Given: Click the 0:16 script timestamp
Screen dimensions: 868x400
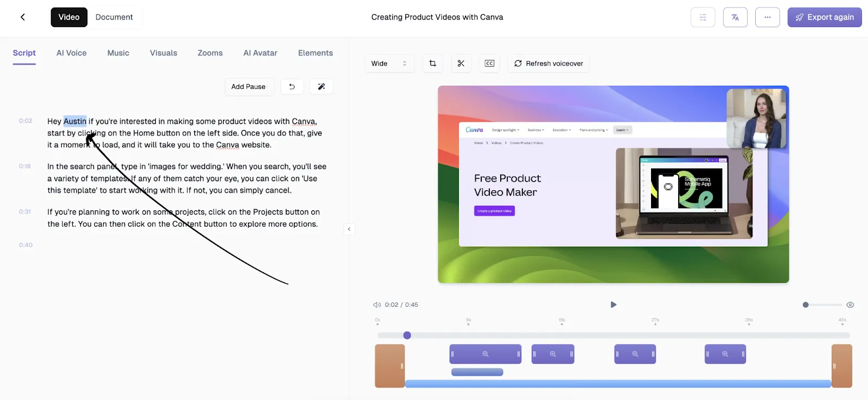Looking at the screenshot, I should pyautogui.click(x=25, y=166).
